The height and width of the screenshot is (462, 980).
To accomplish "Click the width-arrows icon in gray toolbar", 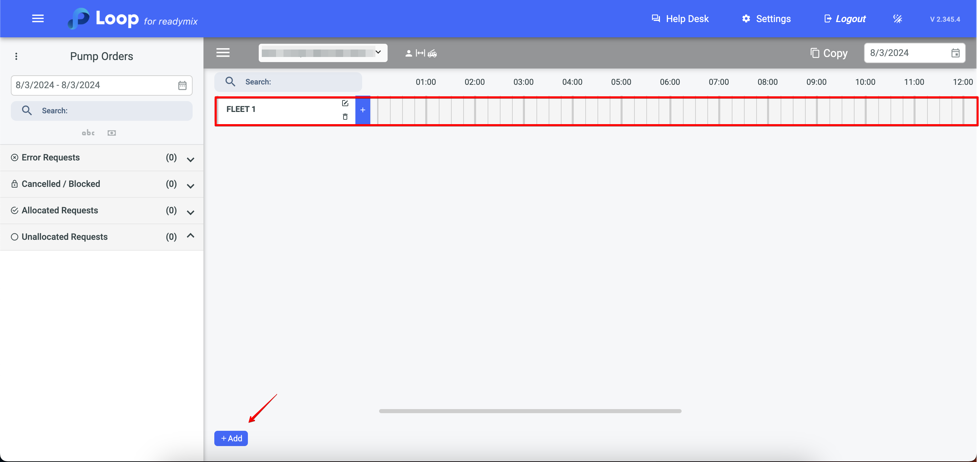I will [x=420, y=53].
